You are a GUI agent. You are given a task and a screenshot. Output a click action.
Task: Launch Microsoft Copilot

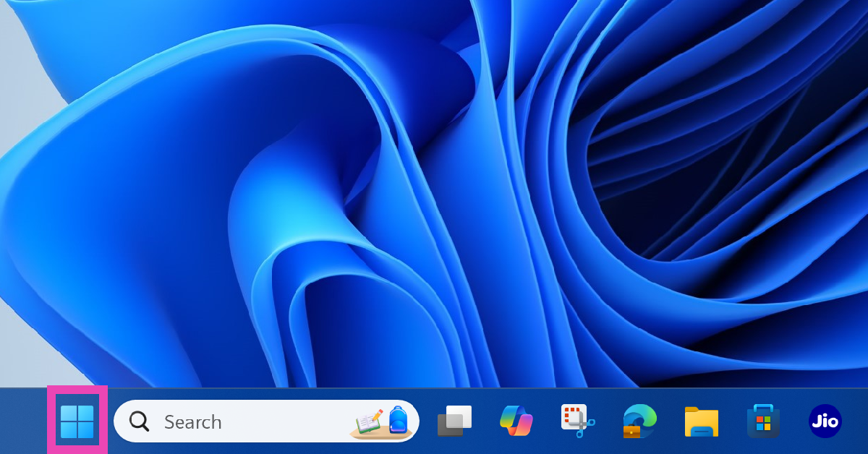point(516,421)
